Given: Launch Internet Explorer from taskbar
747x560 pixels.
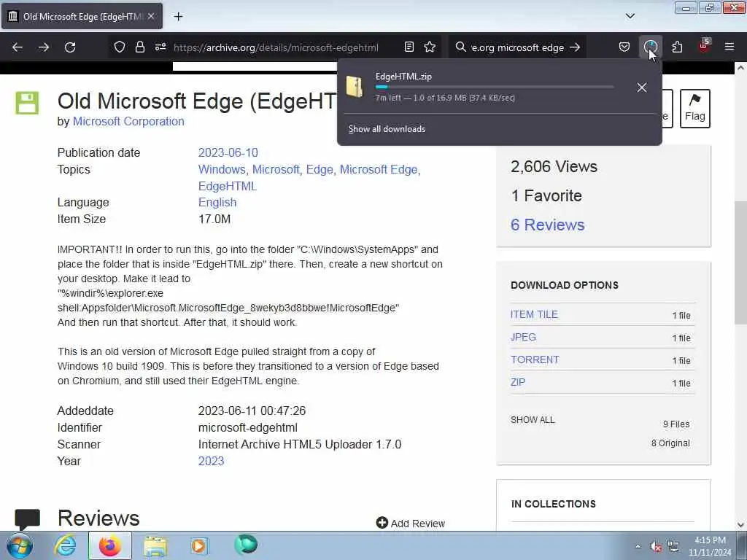Looking at the screenshot, I should coord(65,545).
